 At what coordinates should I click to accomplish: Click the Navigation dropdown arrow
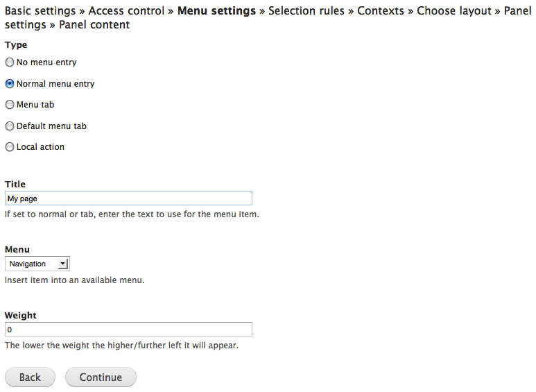(63, 264)
